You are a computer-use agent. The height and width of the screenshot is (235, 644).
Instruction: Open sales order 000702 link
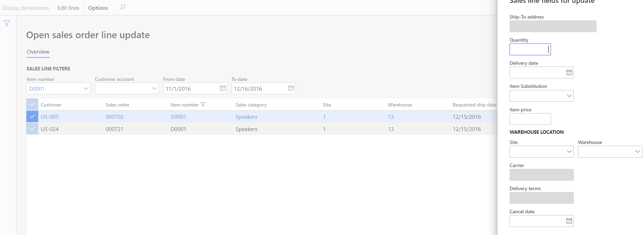tap(114, 117)
